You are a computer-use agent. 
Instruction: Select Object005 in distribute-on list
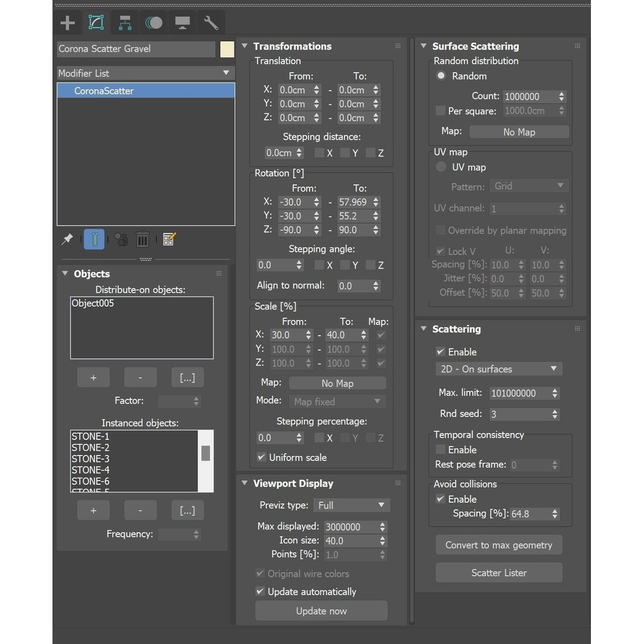tap(93, 303)
